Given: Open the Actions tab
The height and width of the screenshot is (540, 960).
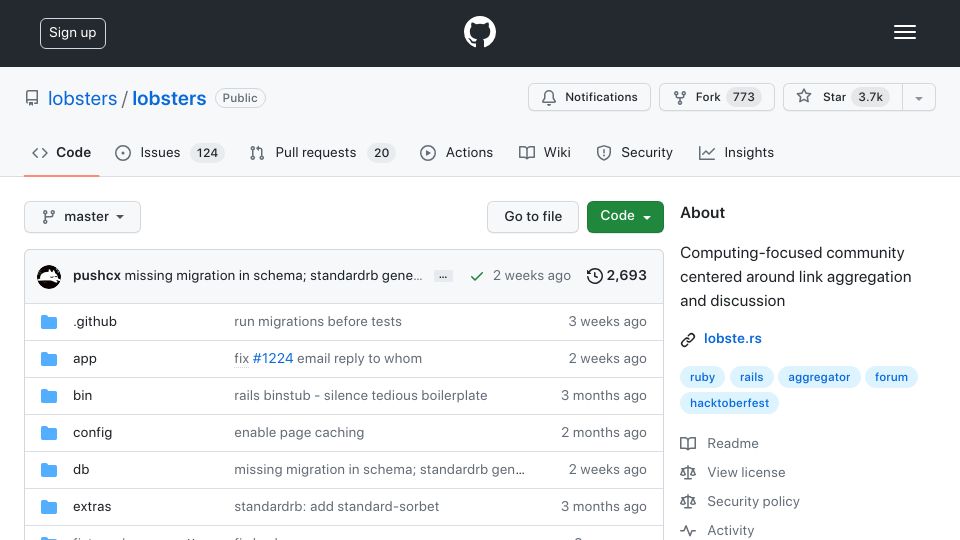Looking at the screenshot, I should (x=456, y=152).
